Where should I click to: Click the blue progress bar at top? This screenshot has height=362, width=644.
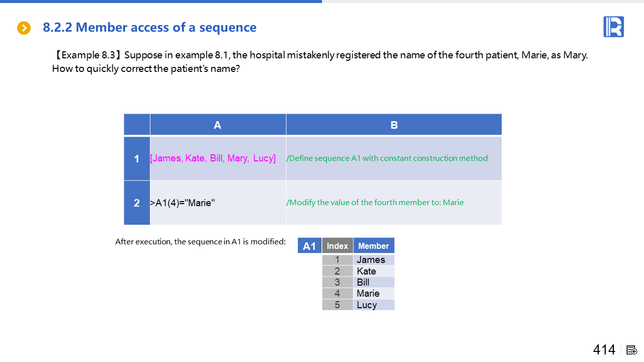pos(161,2)
